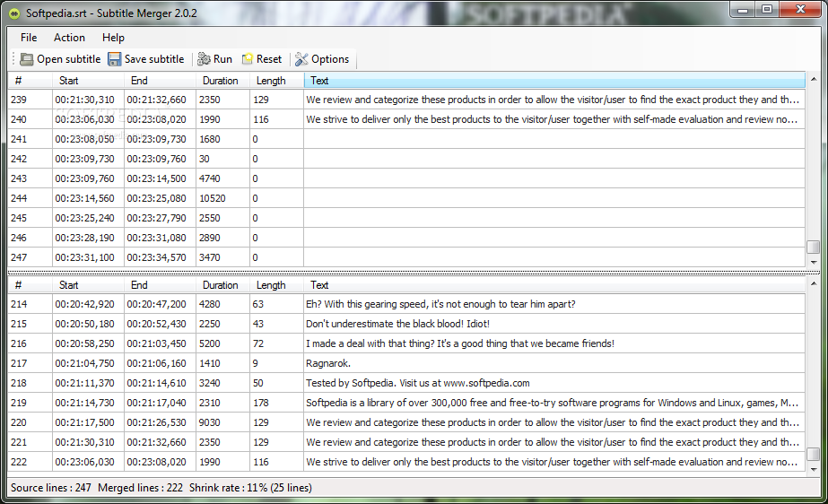Image resolution: width=828 pixels, height=504 pixels.
Task: Select row 218 'Tested by Softpedia' text
Action: click(418, 383)
